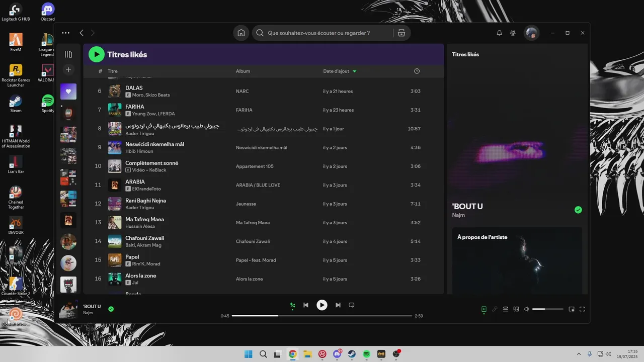Sort by duration clock icon
The height and width of the screenshot is (362, 644).
point(417,71)
